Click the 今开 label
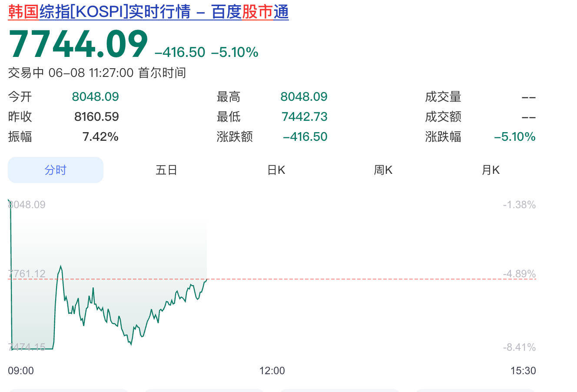This screenshot has height=392, width=577. click(x=20, y=96)
